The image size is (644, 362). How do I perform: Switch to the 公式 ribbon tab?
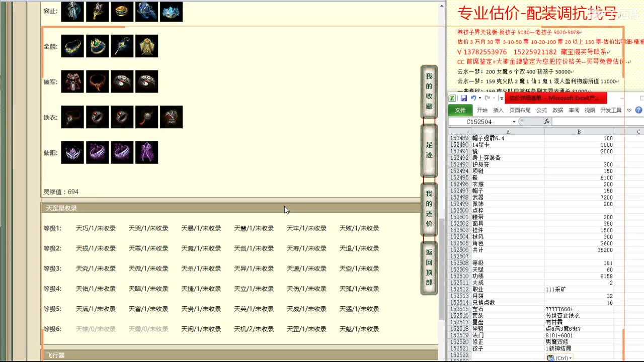click(541, 110)
